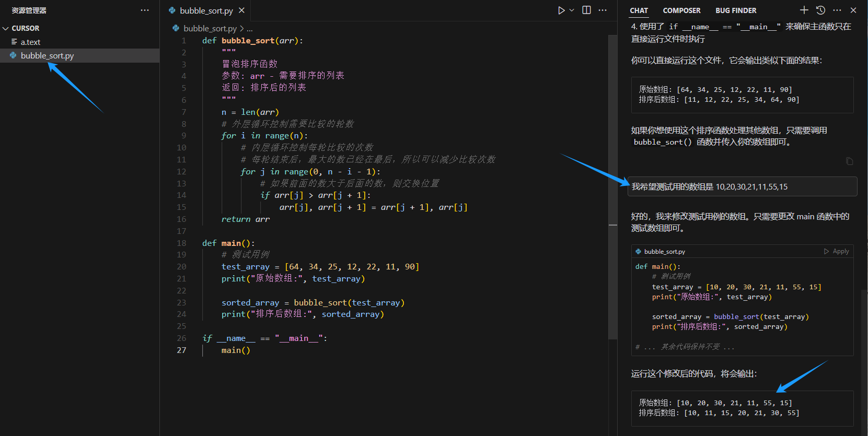Click the '资源管理器' explorer title

pyautogui.click(x=29, y=10)
